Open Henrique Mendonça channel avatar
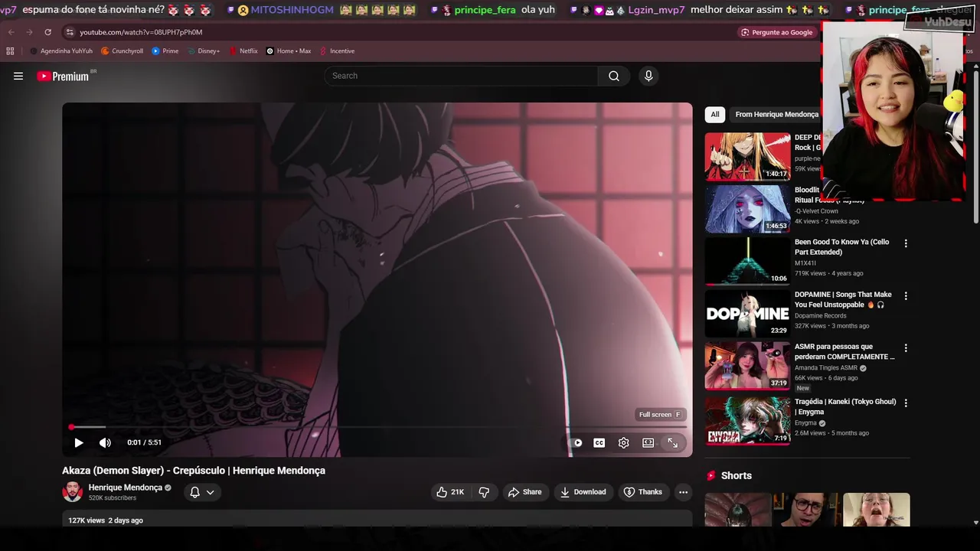Screen dimensions: 980x551 (x=73, y=491)
